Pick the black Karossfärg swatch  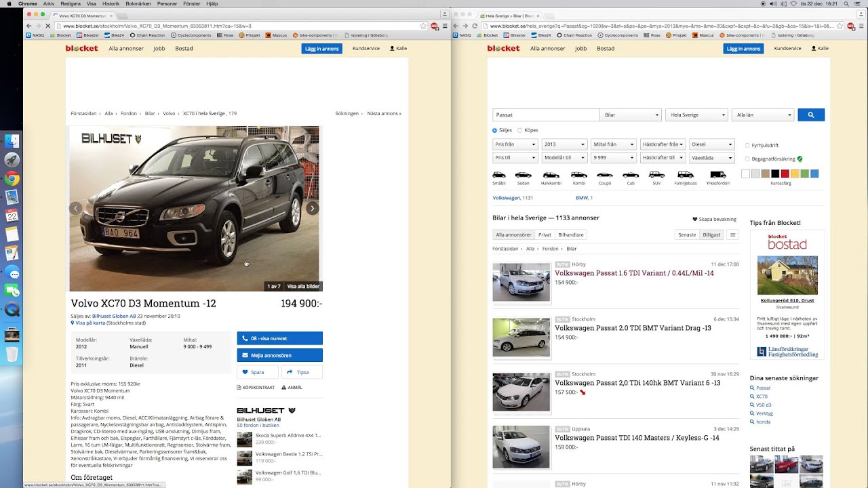pos(775,174)
